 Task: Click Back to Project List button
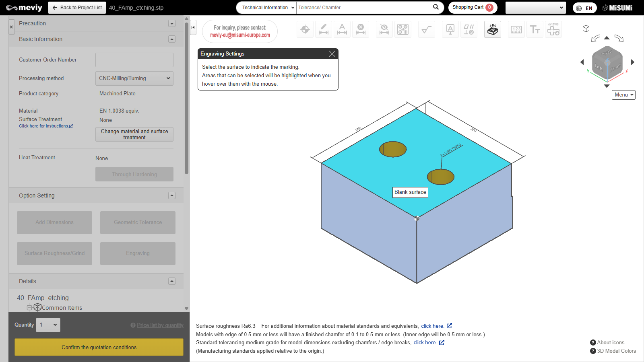(x=77, y=8)
